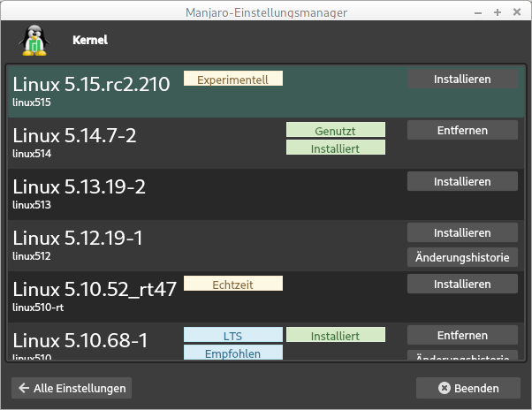This screenshot has width=532, height=410.
Task: Click the X icon on Beenden button
Action: point(445,388)
